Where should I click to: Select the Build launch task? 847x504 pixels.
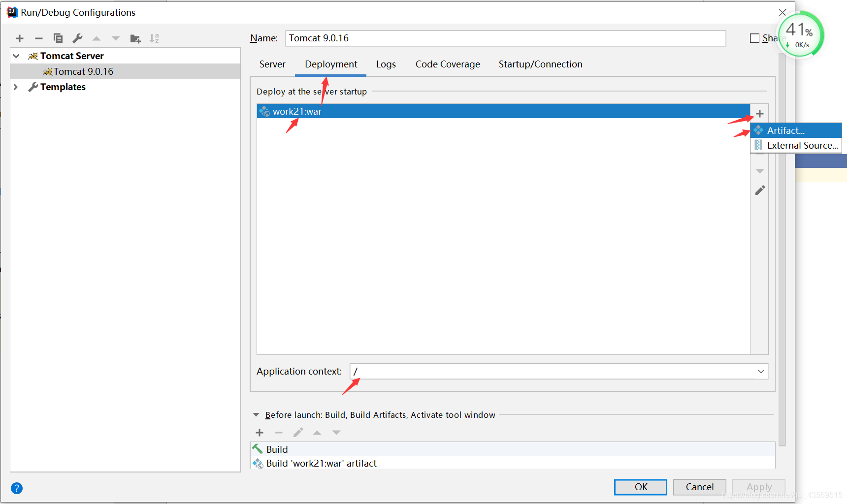click(513, 449)
